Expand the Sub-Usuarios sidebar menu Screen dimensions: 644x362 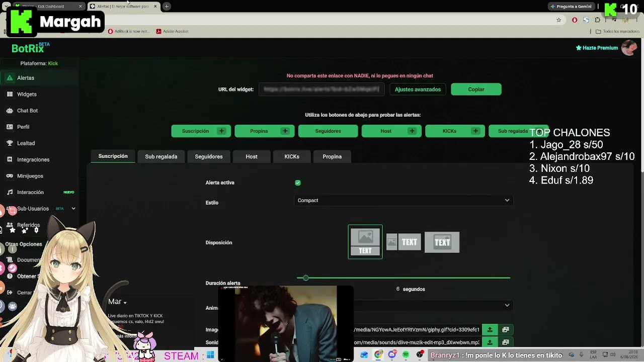73,209
